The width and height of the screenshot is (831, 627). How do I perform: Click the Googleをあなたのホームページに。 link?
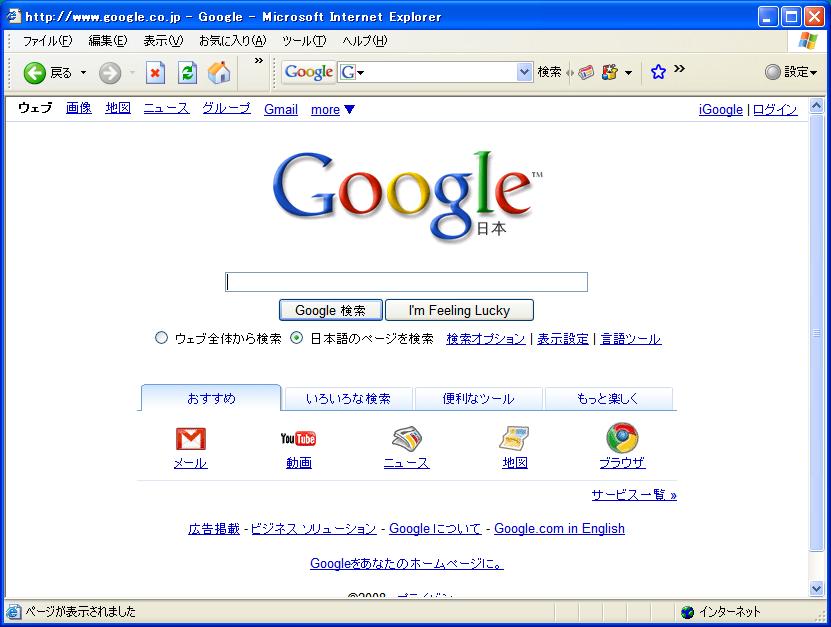tap(406, 563)
